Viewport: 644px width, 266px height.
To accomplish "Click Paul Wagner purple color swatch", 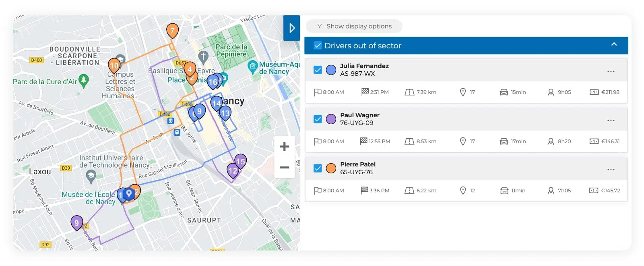I will point(331,119).
